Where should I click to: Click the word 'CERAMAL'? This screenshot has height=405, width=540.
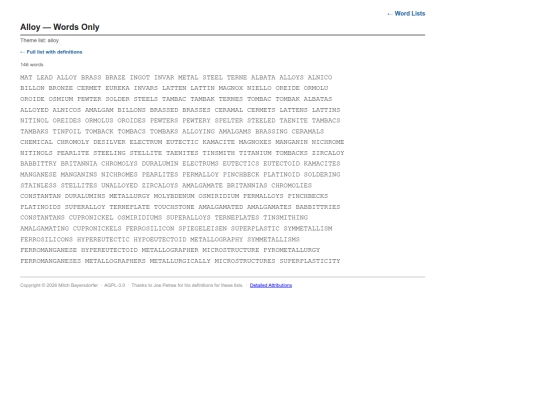(x=229, y=110)
